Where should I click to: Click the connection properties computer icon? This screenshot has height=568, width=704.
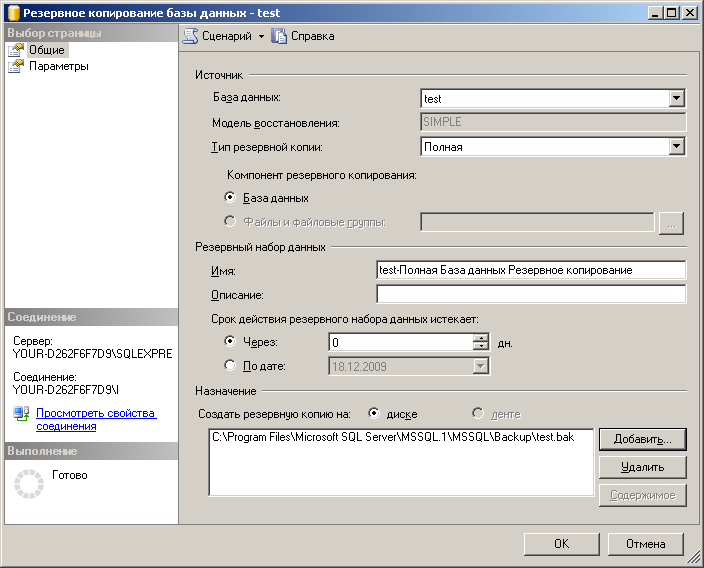point(21,413)
